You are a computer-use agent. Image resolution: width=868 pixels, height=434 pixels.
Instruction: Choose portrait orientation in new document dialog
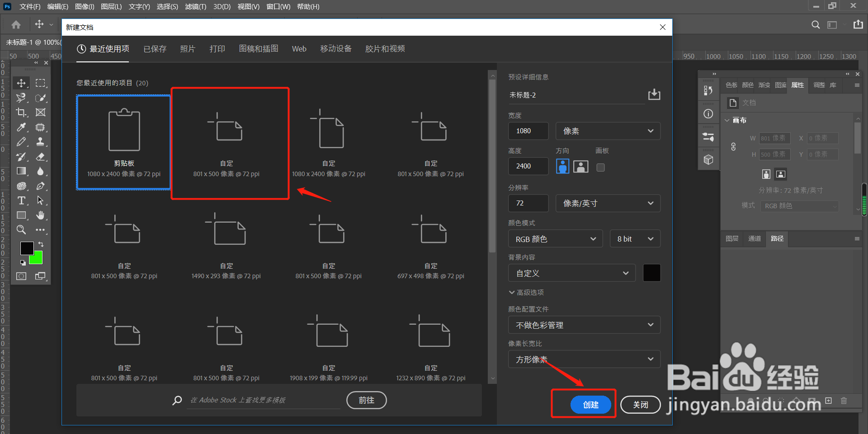(562, 166)
